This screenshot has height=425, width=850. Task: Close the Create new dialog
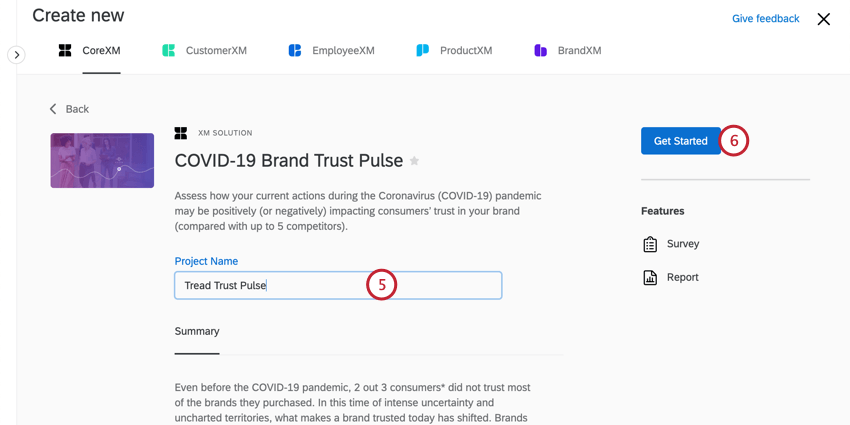coord(823,19)
